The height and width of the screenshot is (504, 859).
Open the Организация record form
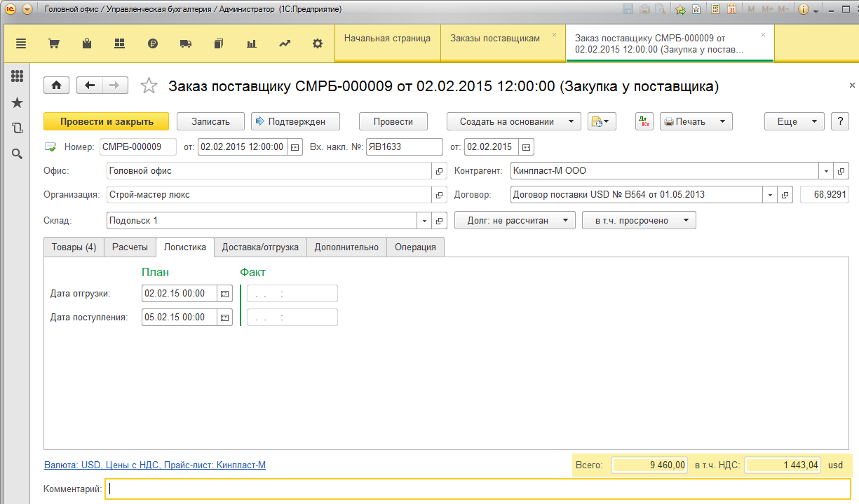[x=440, y=195]
